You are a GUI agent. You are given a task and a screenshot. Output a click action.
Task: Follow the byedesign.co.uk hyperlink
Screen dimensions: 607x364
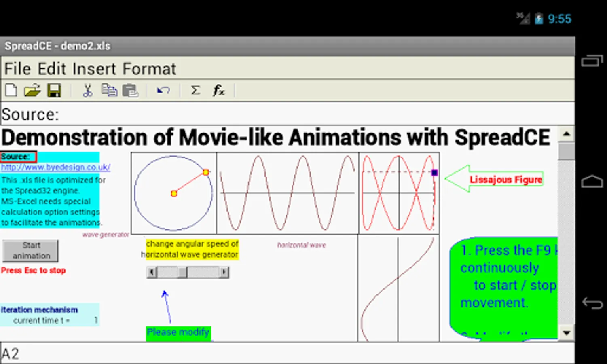[x=55, y=167]
